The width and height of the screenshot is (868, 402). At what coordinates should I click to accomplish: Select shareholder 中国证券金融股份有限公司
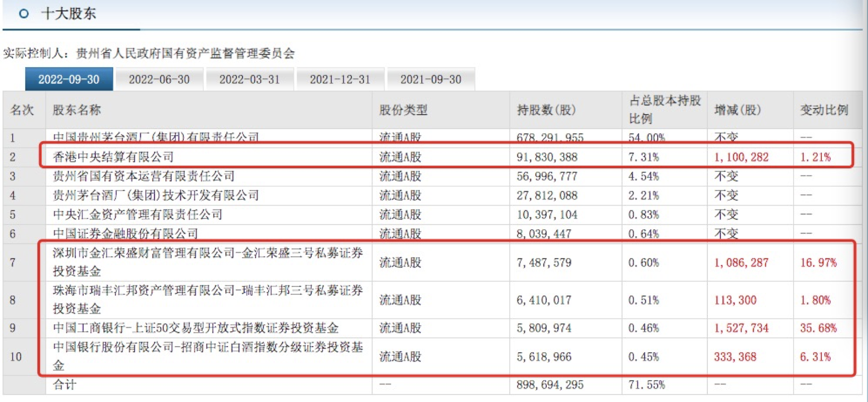[126, 234]
